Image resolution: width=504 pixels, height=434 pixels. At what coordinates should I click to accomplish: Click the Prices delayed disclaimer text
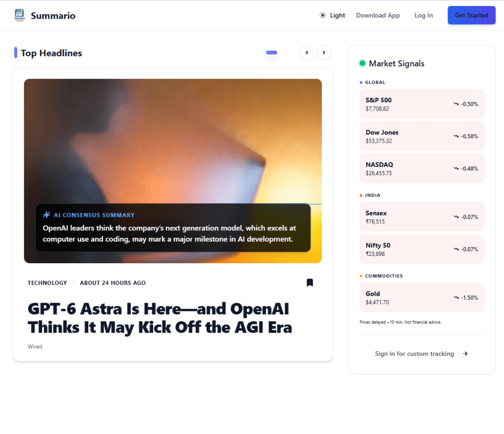pos(400,322)
